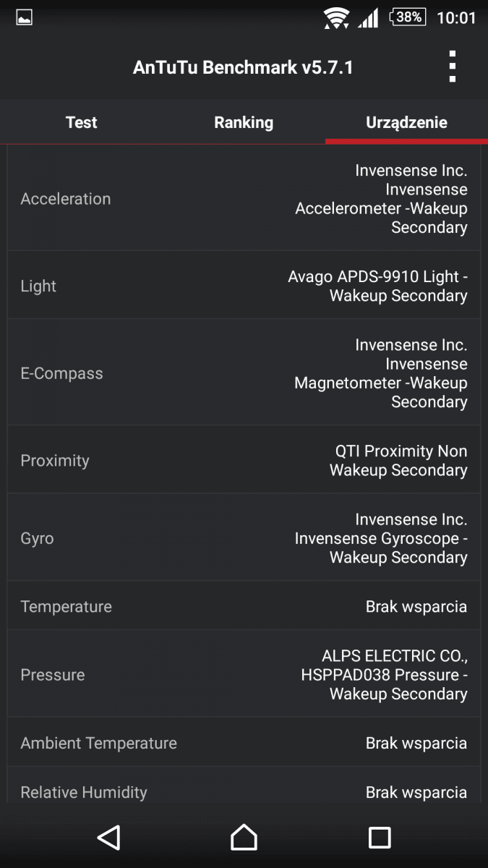
Task: Tap the Pressure sensor row
Action: [244, 675]
